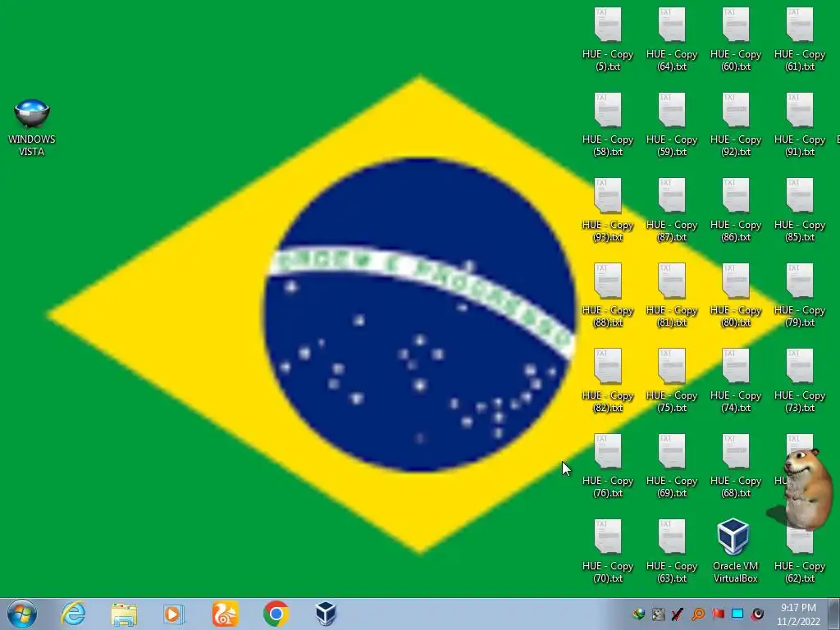Open the Windows Start menu orb
This screenshot has height=630, width=840.
coord(22,614)
